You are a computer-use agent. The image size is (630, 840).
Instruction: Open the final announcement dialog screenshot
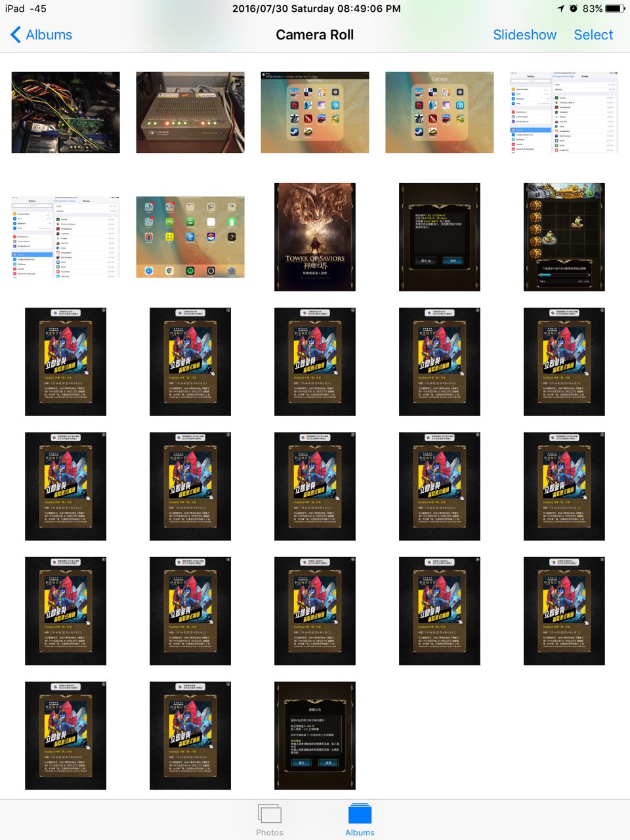point(315,736)
